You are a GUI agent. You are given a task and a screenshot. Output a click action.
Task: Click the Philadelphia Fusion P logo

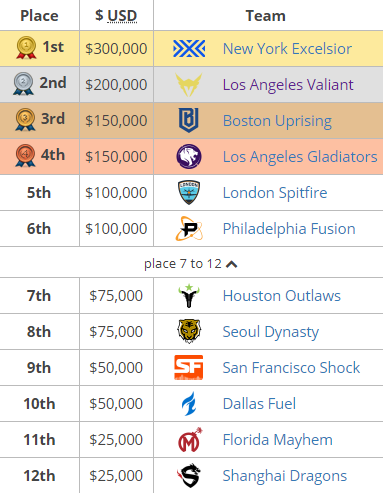coord(189,229)
